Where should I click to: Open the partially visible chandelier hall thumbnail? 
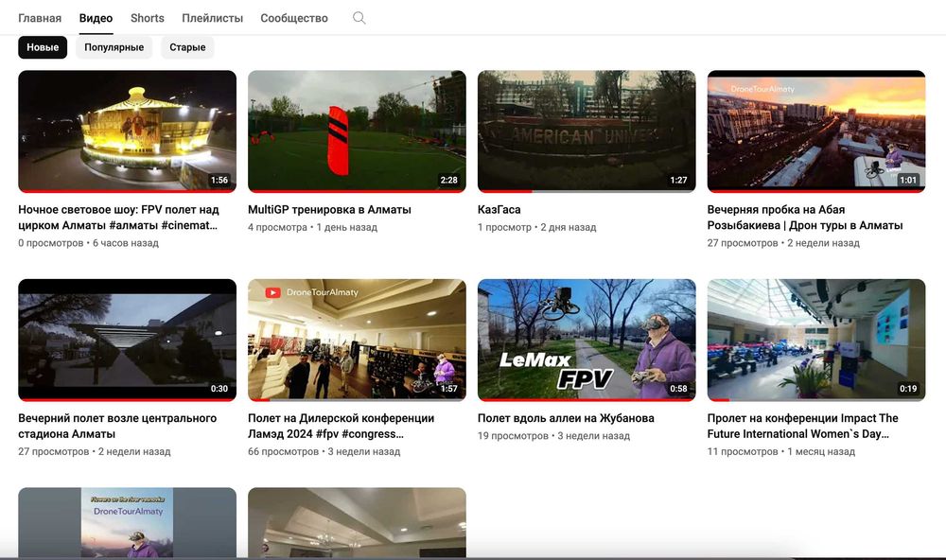coord(358,522)
